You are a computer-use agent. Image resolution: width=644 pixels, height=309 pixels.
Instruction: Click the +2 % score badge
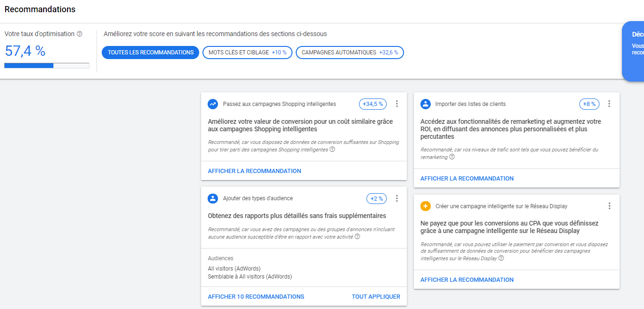[x=376, y=199]
